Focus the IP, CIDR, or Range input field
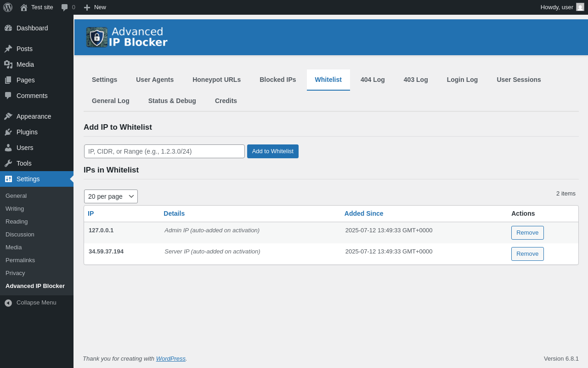This screenshot has width=588, height=368. [164, 151]
